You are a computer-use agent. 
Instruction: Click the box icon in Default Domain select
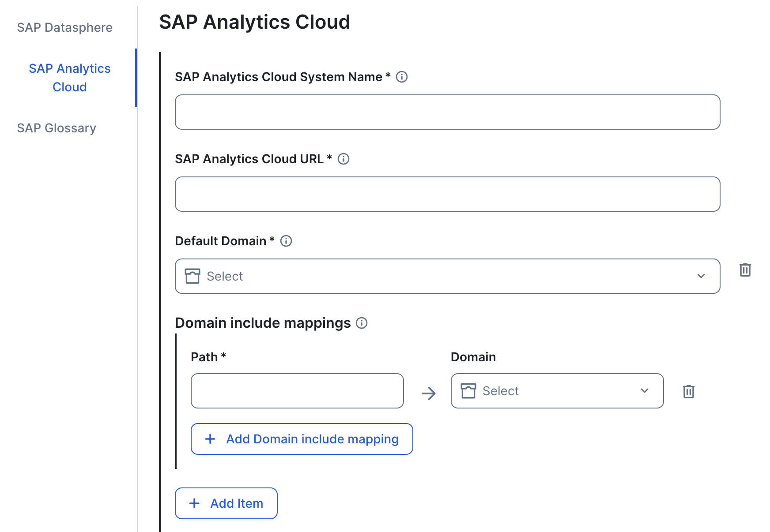click(x=192, y=276)
